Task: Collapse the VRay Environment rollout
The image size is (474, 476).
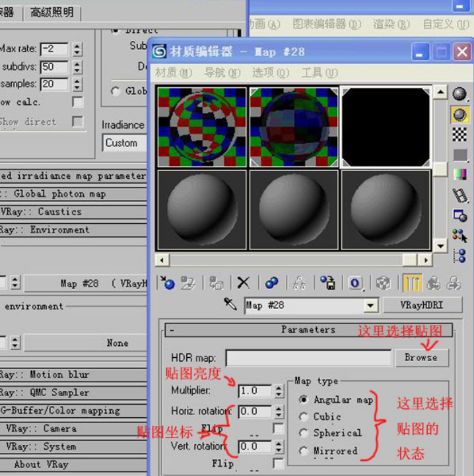Action: (x=73, y=230)
